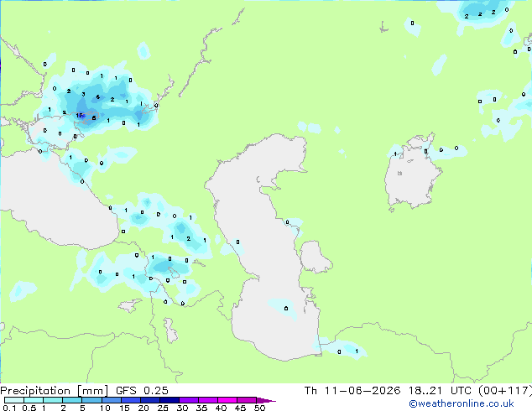532x411 pixels.
Task: Select the 5–10 mm legend color swatch
Action: [92, 400]
